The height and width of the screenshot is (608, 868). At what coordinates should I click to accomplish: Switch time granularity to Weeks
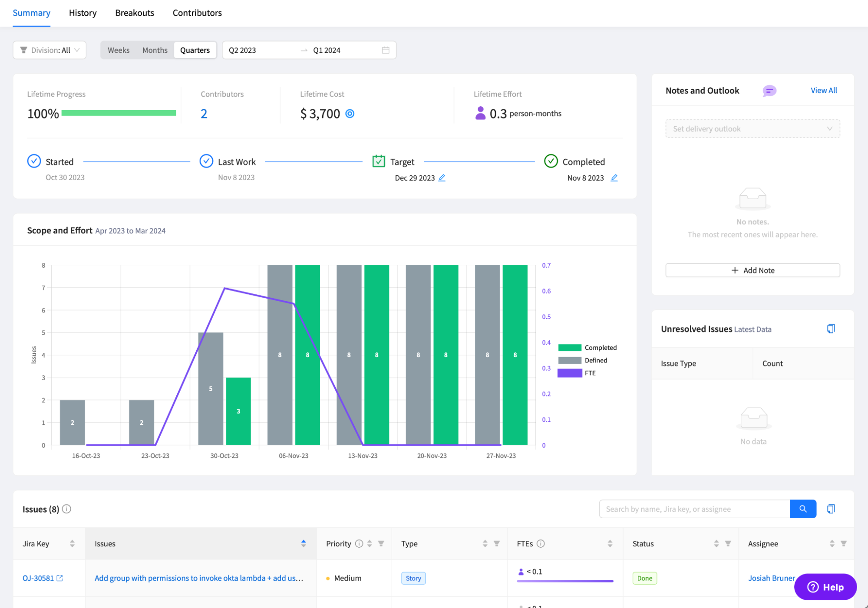click(x=119, y=50)
